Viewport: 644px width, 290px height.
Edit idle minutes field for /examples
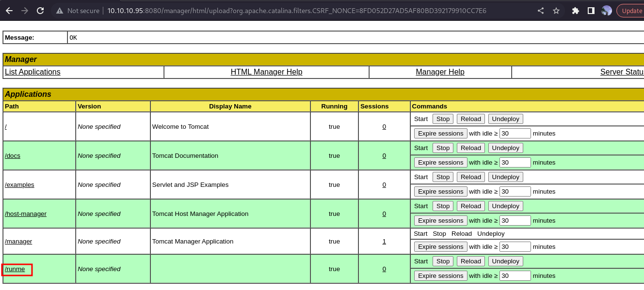coord(515,192)
